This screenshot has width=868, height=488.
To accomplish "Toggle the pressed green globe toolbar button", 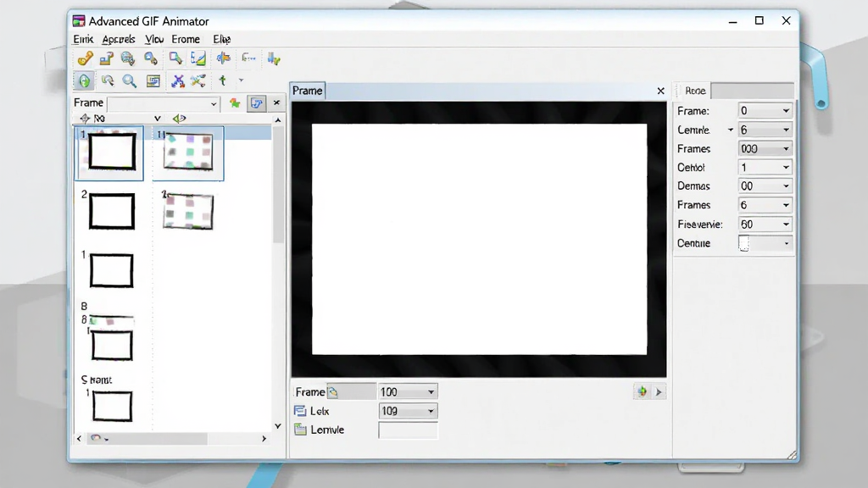I will [x=84, y=81].
